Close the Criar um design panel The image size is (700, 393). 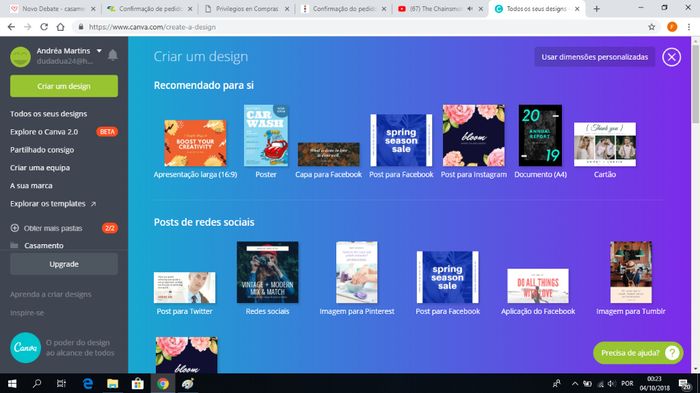(x=671, y=57)
